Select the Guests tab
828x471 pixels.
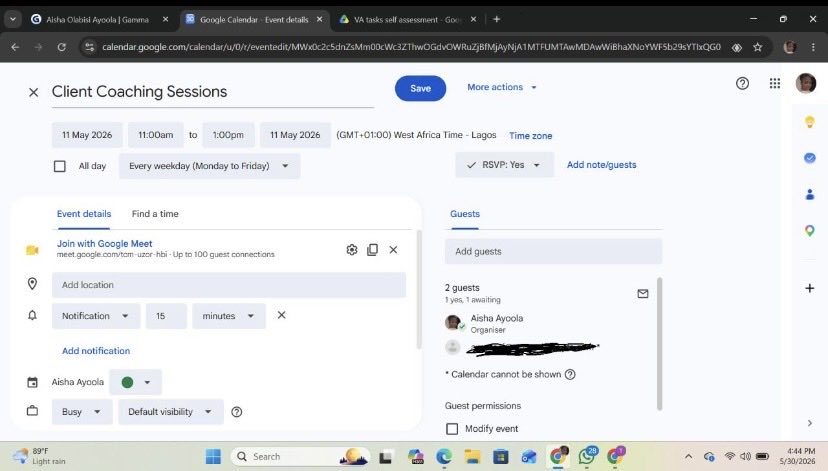465,214
